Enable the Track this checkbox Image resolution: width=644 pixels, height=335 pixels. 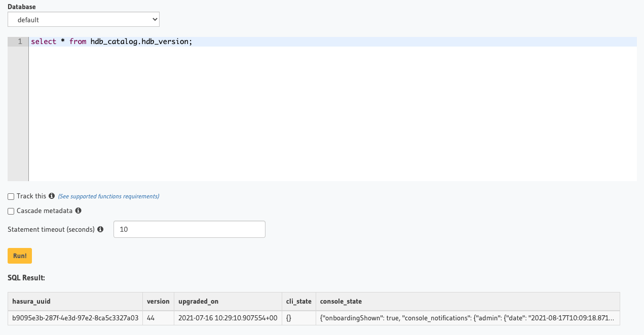click(x=11, y=196)
